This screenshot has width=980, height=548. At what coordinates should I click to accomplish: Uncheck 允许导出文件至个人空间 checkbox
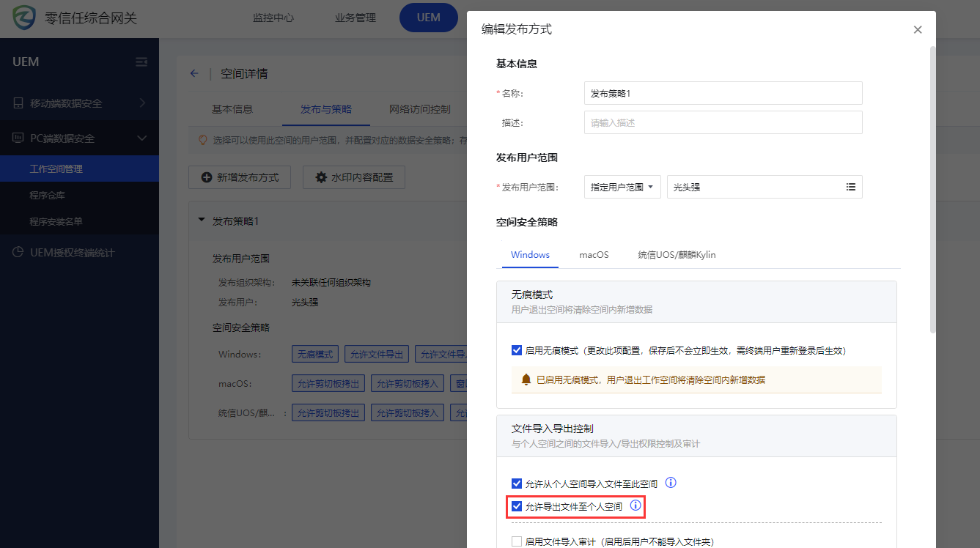click(x=517, y=506)
